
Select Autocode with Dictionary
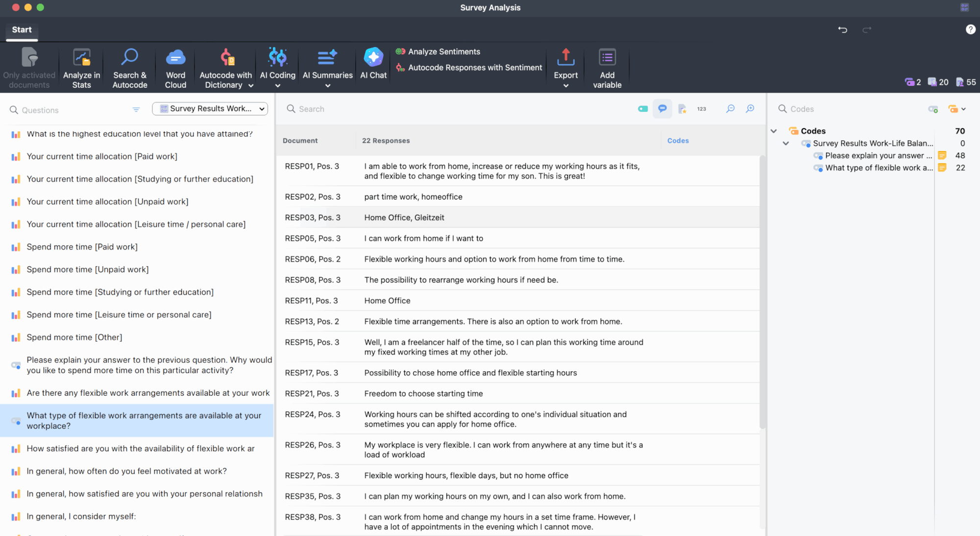225,67
